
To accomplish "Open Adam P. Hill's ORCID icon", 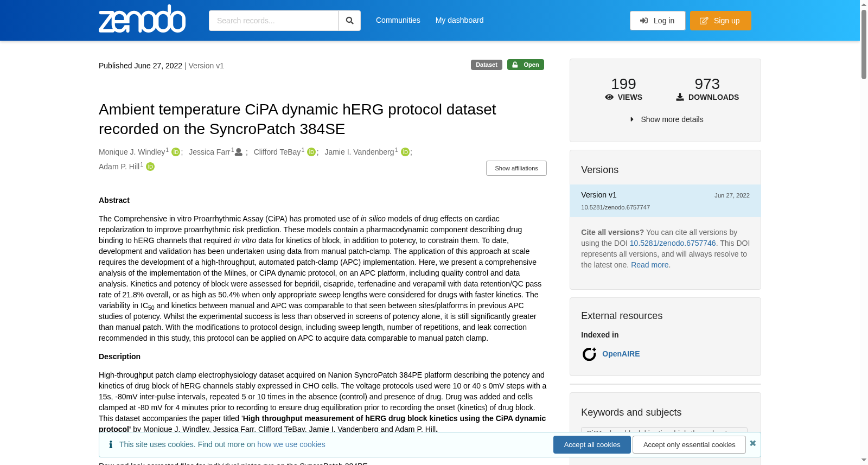I will pyautogui.click(x=150, y=167).
